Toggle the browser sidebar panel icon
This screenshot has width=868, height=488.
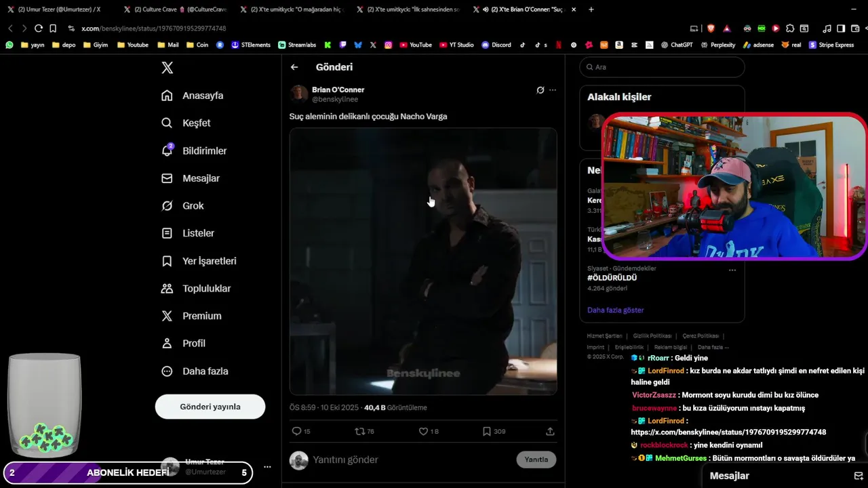pyautogui.click(x=841, y=28)
